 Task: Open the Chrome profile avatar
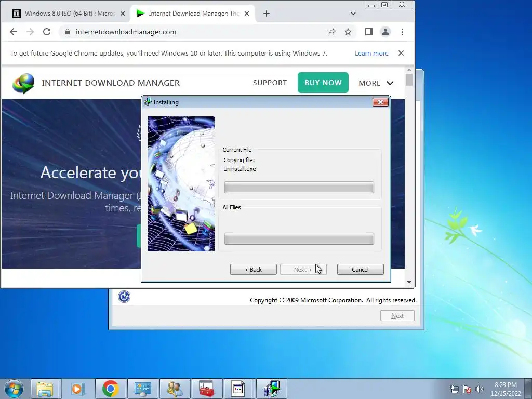point(385,32)
